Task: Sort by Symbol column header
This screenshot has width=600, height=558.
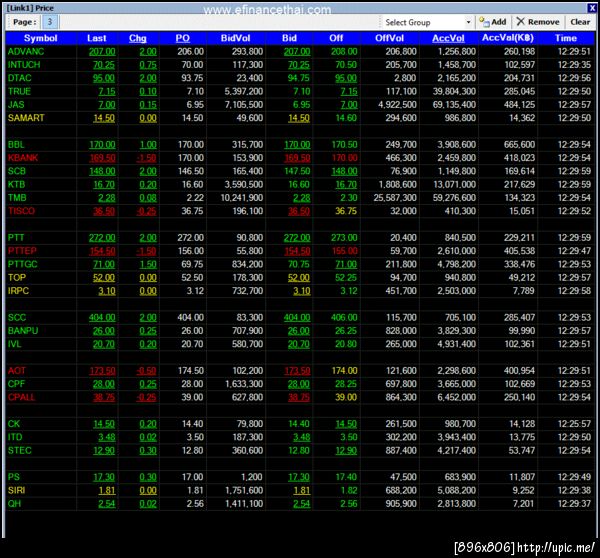Action: coord(41,38)
